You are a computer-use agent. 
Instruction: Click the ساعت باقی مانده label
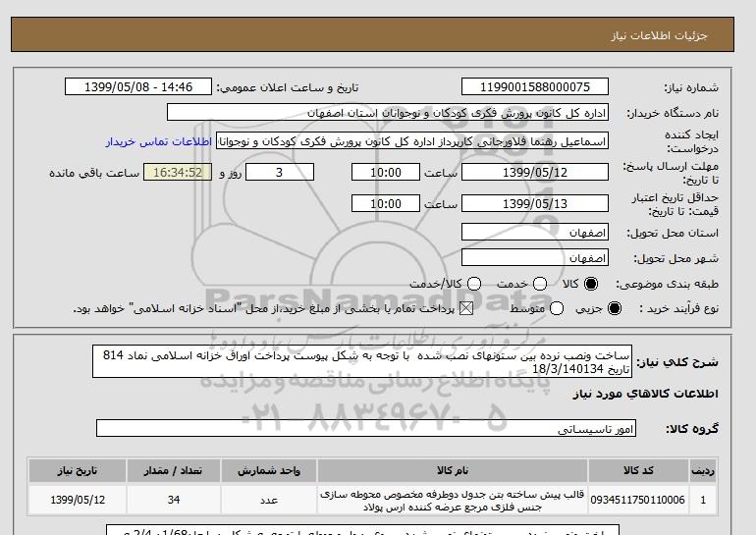click(x=94, y=173)
